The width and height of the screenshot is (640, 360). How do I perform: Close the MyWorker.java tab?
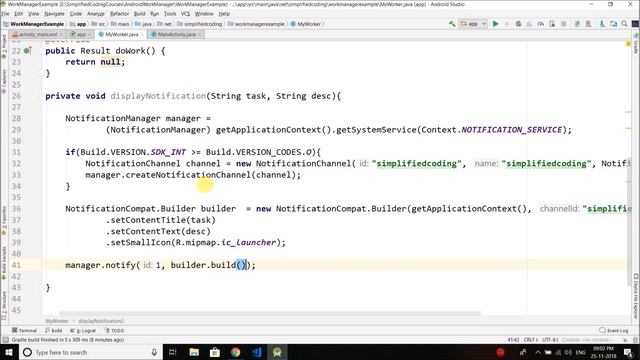[142, 35]
